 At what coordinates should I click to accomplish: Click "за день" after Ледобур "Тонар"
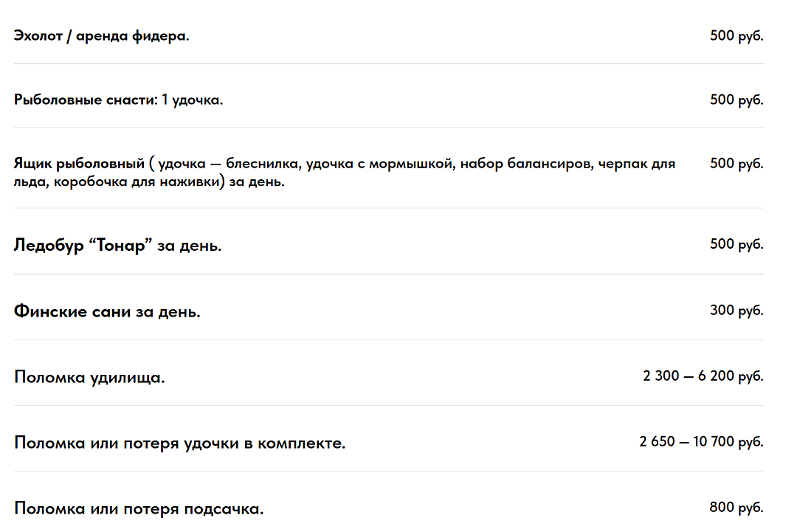[x=189, y=246]
